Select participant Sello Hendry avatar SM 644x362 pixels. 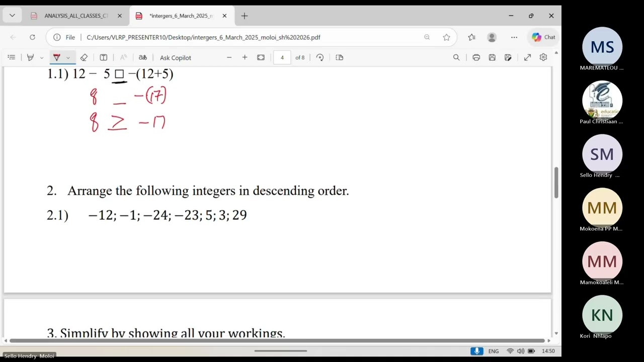[x=602, y=154]
